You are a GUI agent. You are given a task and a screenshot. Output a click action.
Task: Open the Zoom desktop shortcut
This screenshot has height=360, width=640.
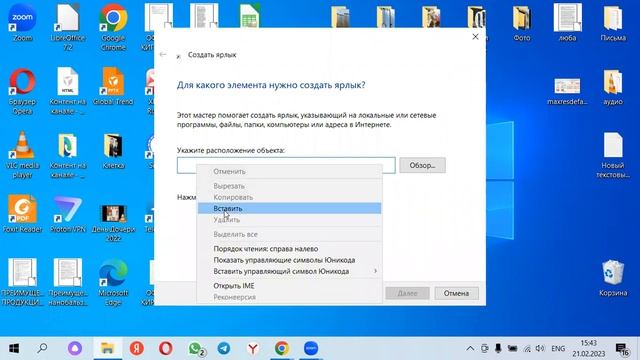tap(22, 22)
